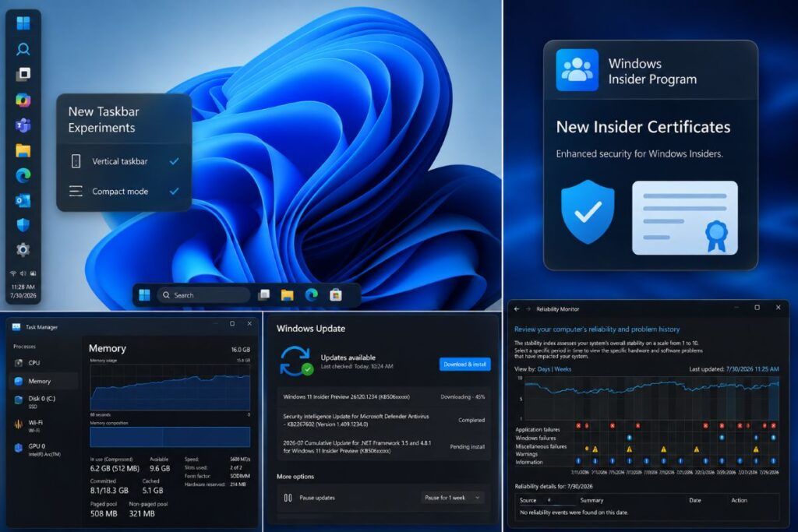Click the Vertical taskbar phone-shaped icon
This screenshot has height=532, width=798.
click(76, 161)
